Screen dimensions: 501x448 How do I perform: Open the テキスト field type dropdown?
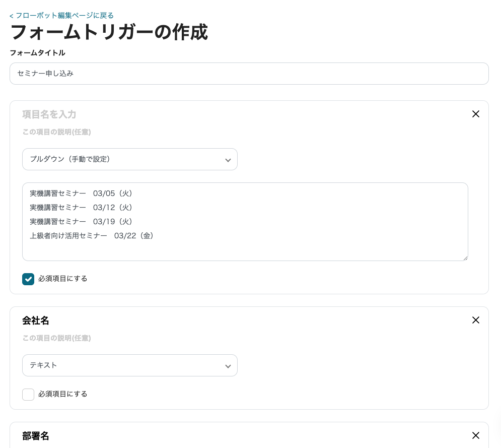point(130,365)
